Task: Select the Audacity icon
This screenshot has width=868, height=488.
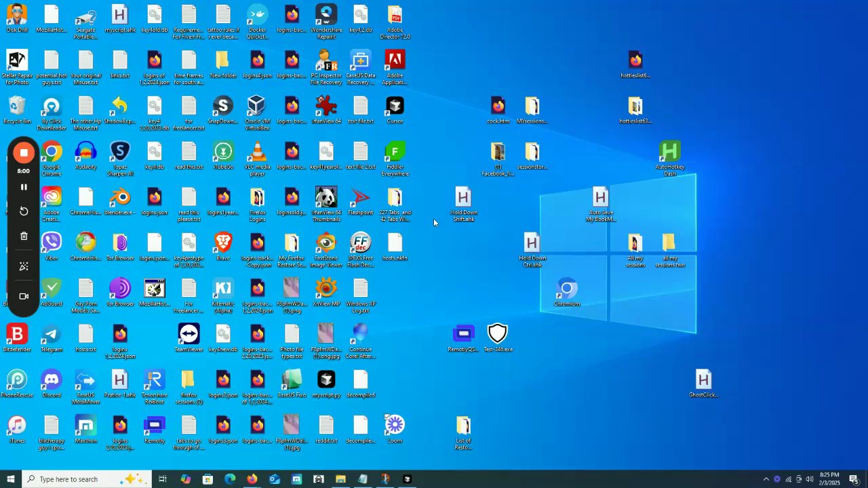Action: click(x=86, y=155)
